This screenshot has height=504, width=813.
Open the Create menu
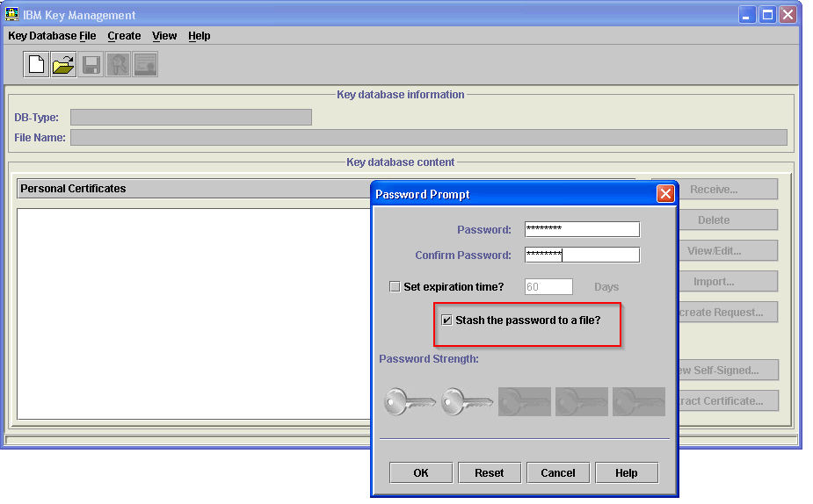[125, 36]
